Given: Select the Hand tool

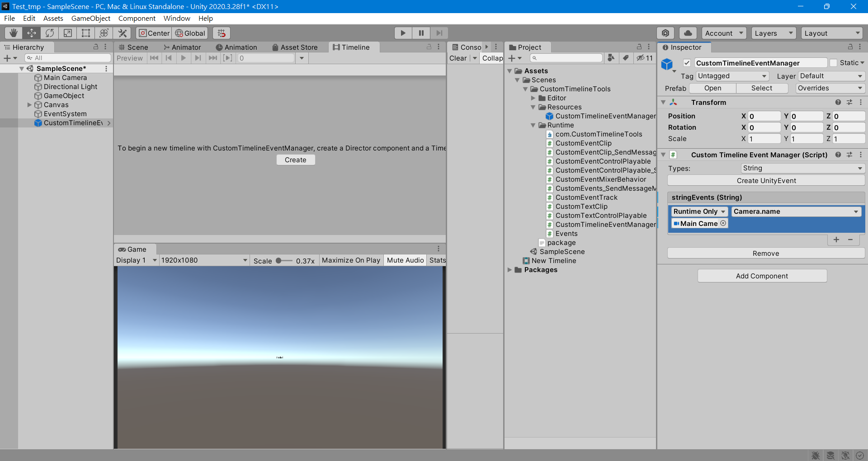Looking at the screenshot, I should pos(14,33).
